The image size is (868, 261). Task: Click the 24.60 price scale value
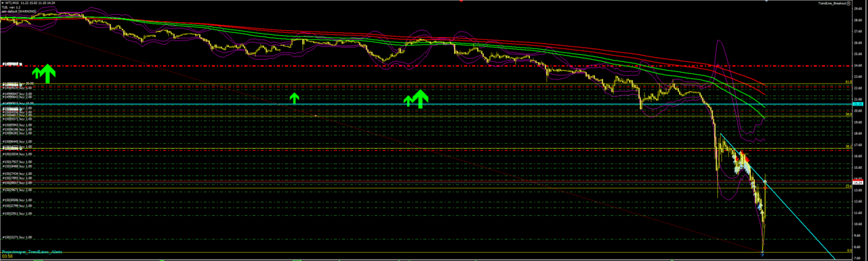858,66
